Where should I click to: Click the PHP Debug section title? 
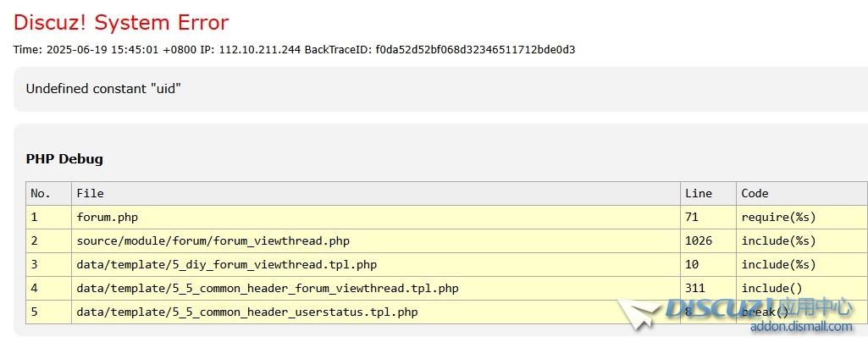tap(64, 159)
